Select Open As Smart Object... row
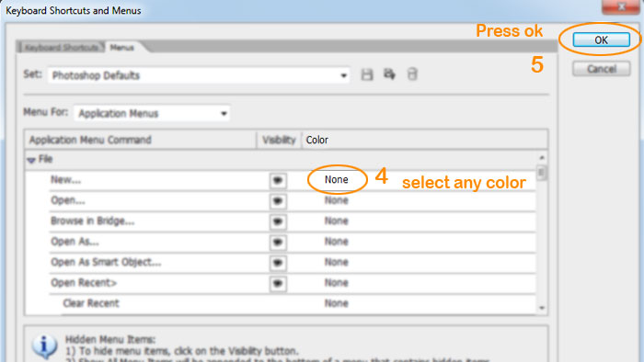The height and width of the screenshot is (362, 644). pos(293,263)
